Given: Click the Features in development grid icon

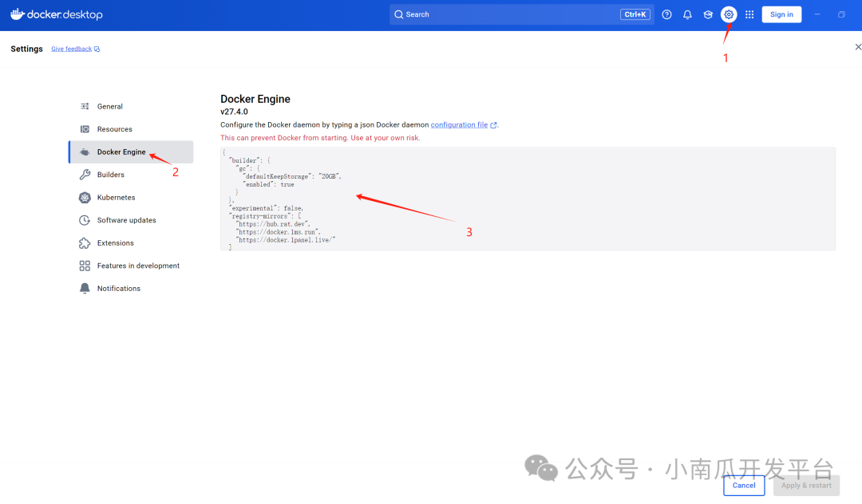Looking at the screenshot, I should (x=85, y=266).
